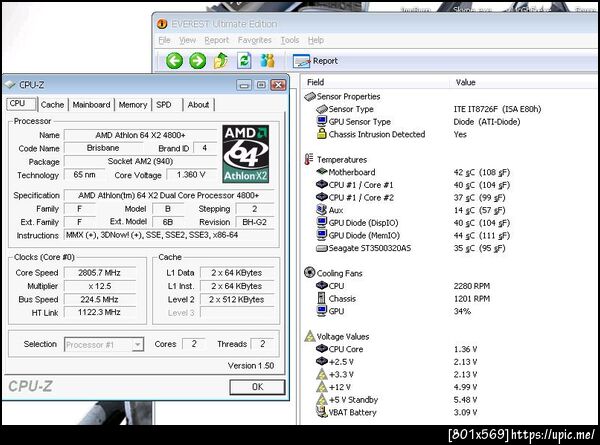Open the Processor #1 selection dropdown
This screenshot has height=445, width=600.
pyautogui.click(x=104, y=344)
